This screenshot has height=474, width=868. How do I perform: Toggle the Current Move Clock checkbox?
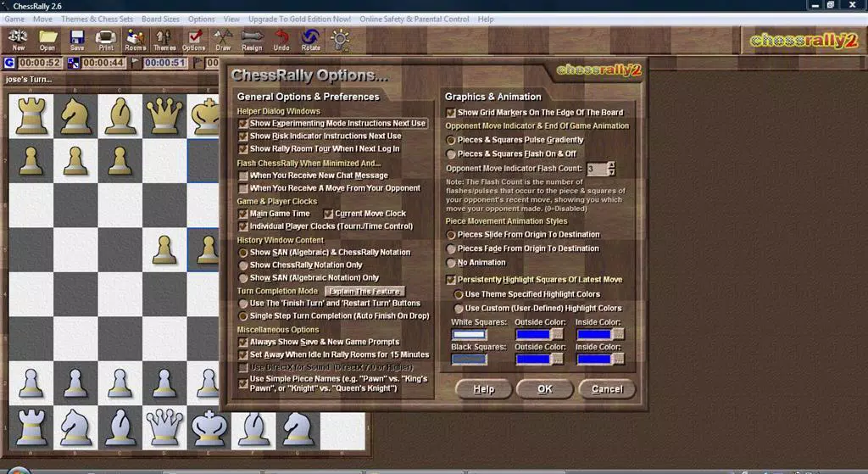click(328, 214)
